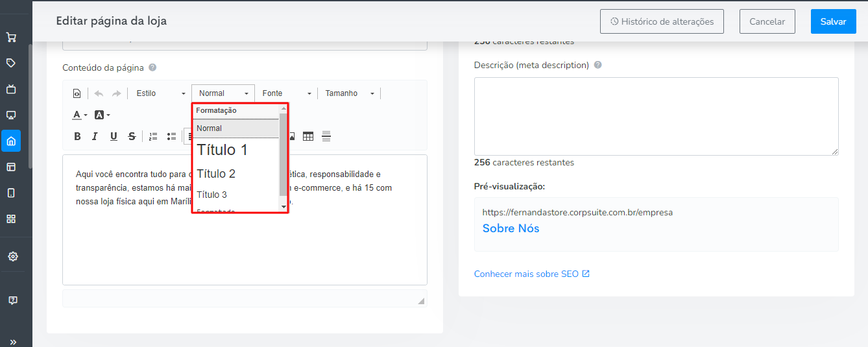Click '256 caracteres restantes' counter

click(x=524, y=162)
